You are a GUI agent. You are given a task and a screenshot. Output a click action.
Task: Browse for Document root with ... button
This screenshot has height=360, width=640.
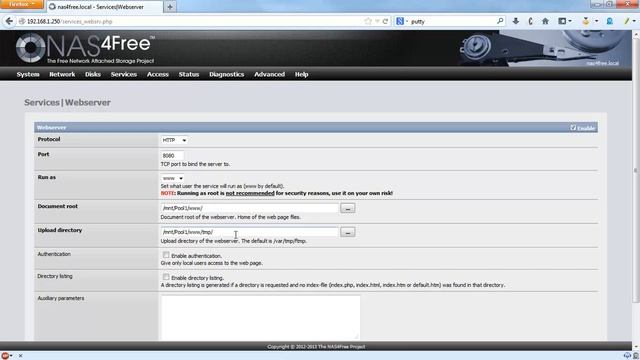coord(348,208)
